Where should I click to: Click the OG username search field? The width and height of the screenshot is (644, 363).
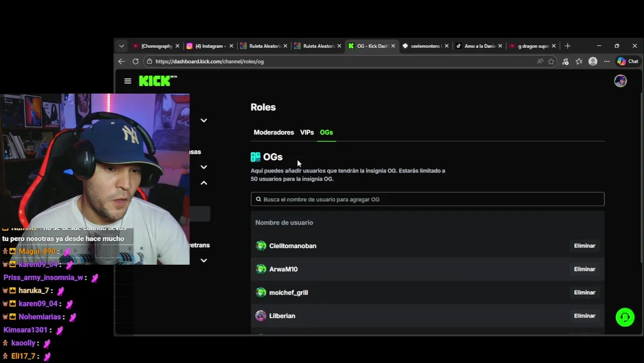coord(427,199)
